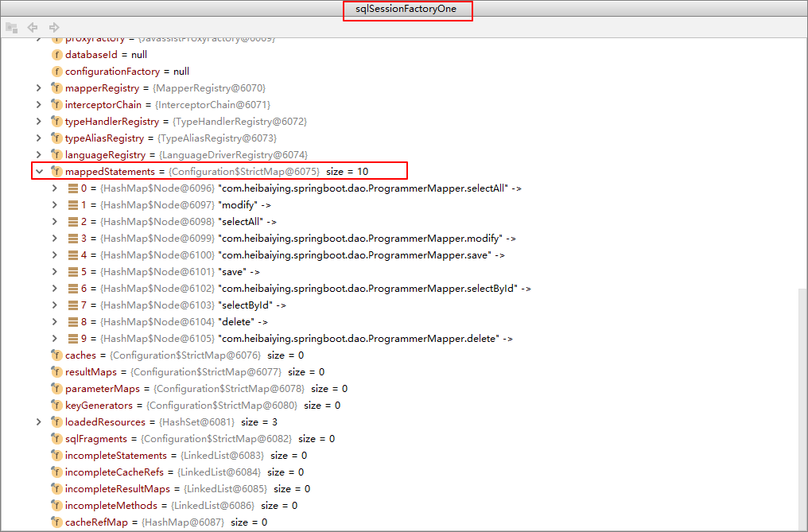Click the list entry icon for element 0
This screenshot has height=532, width=808.
73,188
